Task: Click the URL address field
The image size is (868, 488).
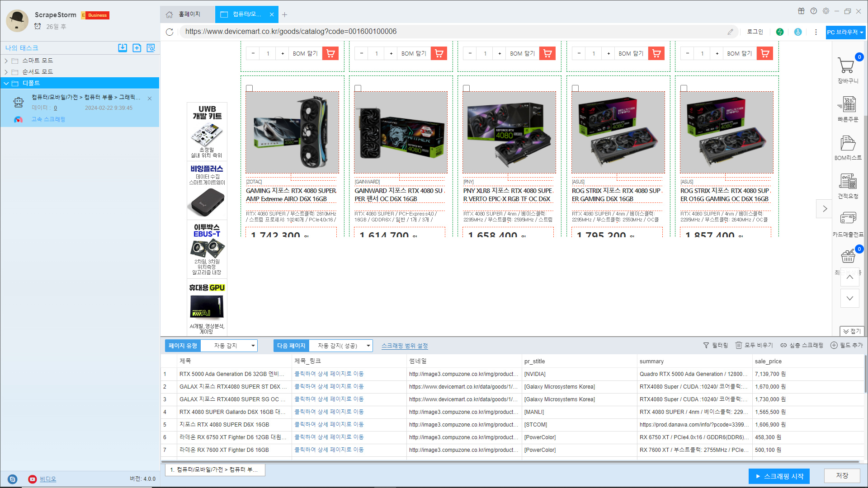Action: (452, 32)
